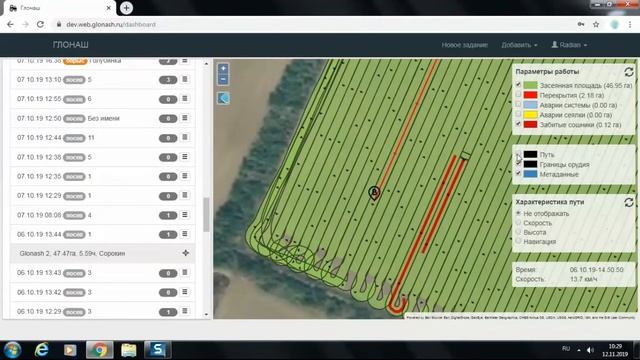Open a new browser tab

126,8
